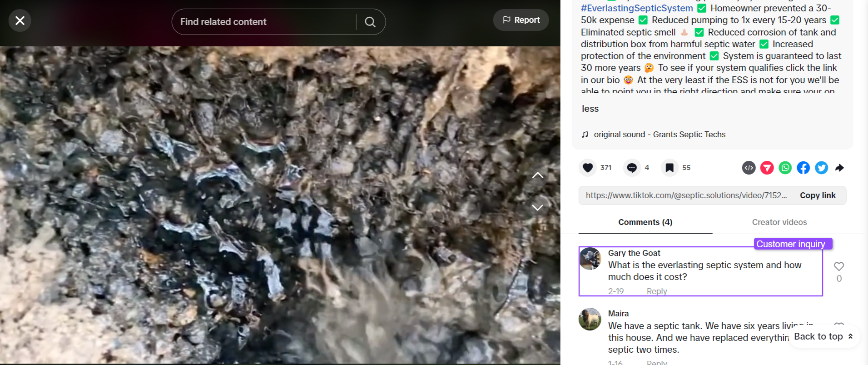This screenshot has width=868, height=365.
Task: Open Maira's profile avatar
Action: 590,319
